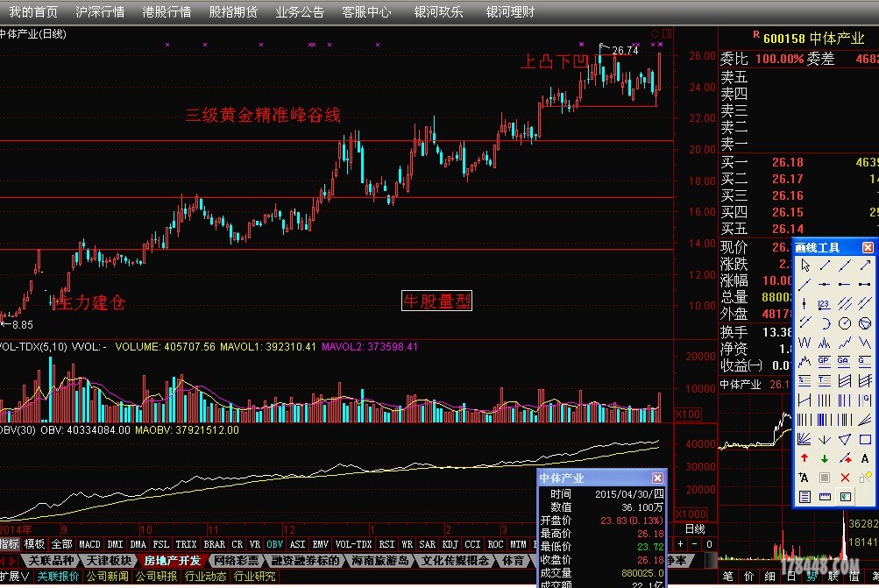
Task: Open the 公司新闻 link
Action: click(107, 577)
